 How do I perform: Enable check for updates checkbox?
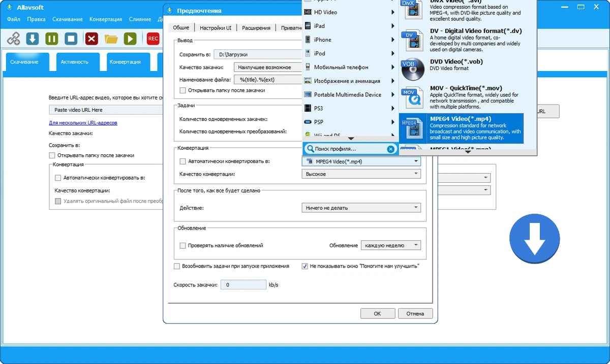[183, 245]
